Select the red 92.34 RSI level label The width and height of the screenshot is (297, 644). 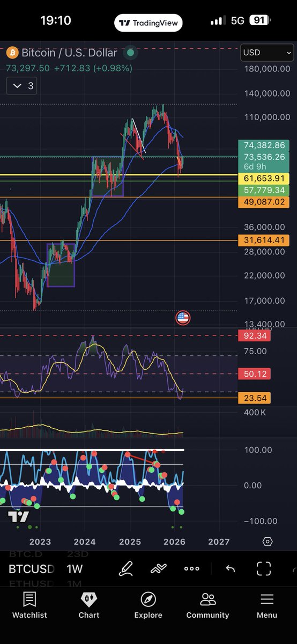255,336
